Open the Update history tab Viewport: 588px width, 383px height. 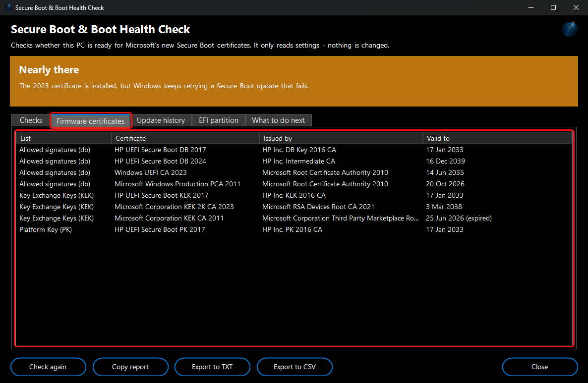[161, 120]
